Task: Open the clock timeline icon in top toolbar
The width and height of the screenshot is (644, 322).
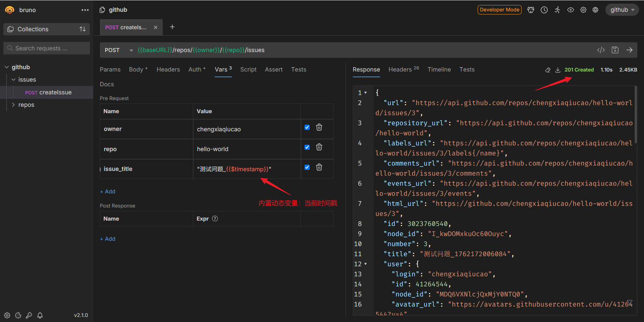Action: [x=544, y=10]
